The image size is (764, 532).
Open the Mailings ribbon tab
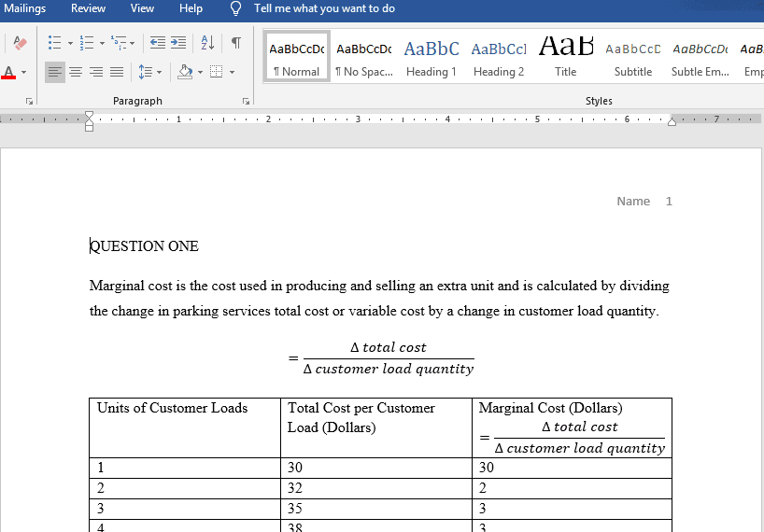(x=24, y=8)
